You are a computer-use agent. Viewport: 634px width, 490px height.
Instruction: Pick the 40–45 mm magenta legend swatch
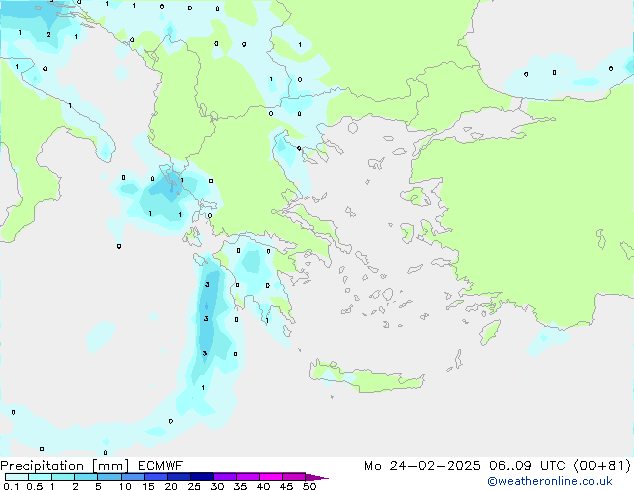(271, 477)
